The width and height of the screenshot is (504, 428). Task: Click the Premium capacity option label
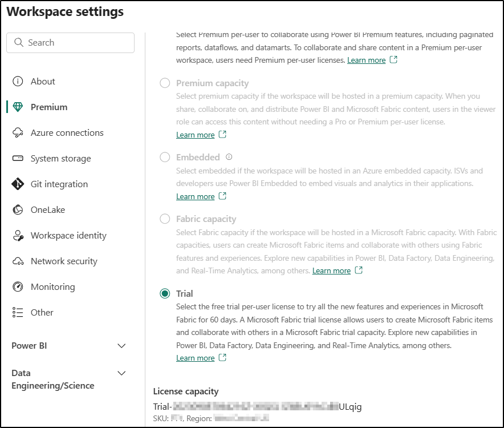pyautogui.click(x=213, y=83)
